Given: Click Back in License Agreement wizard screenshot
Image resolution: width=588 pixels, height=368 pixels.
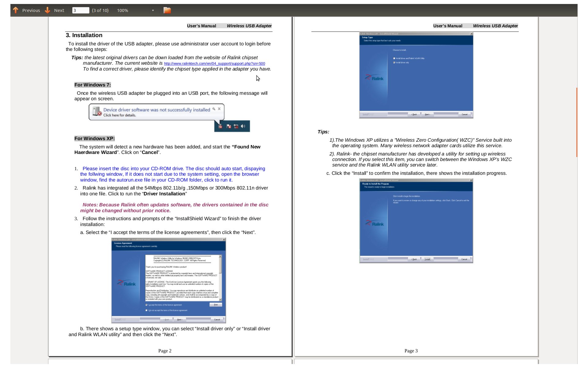Looking at the screenshot, I should pos(166,320).
